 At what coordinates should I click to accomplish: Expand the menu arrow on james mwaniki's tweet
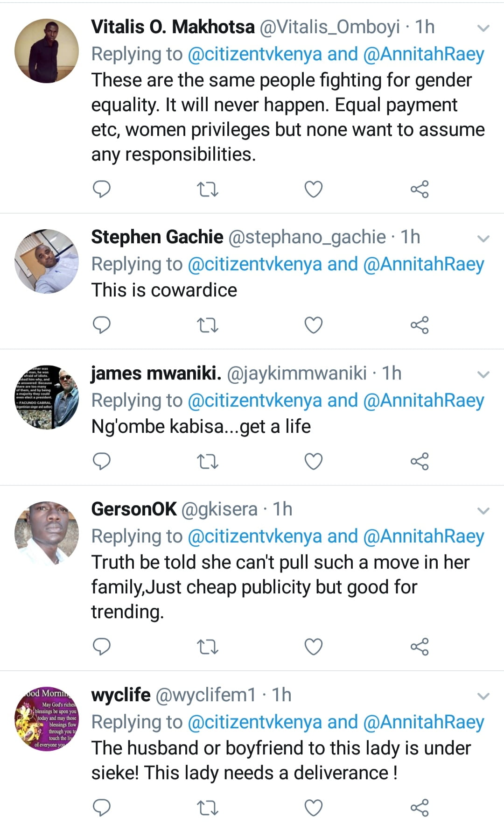pyautogui.click(x=483, y=374)
